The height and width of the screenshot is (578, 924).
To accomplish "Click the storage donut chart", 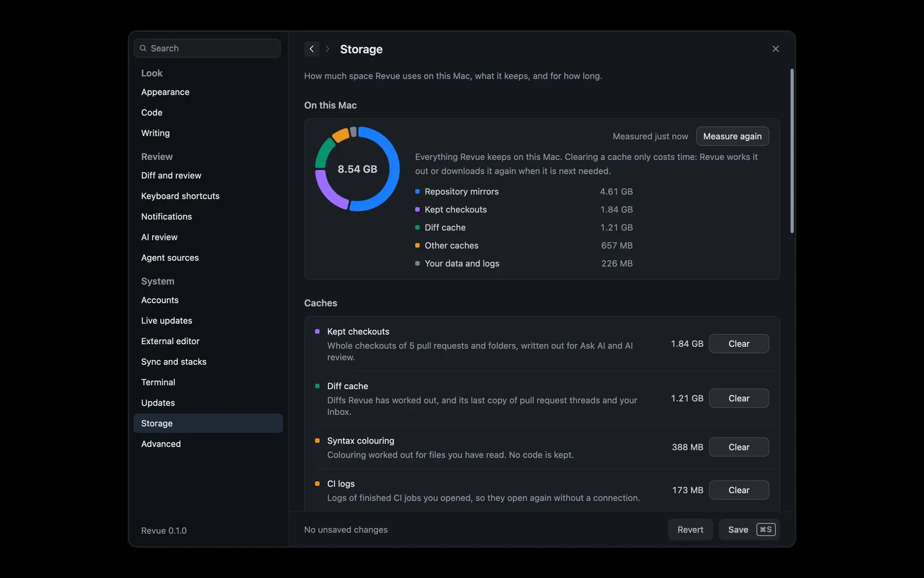I will (357, 169).
